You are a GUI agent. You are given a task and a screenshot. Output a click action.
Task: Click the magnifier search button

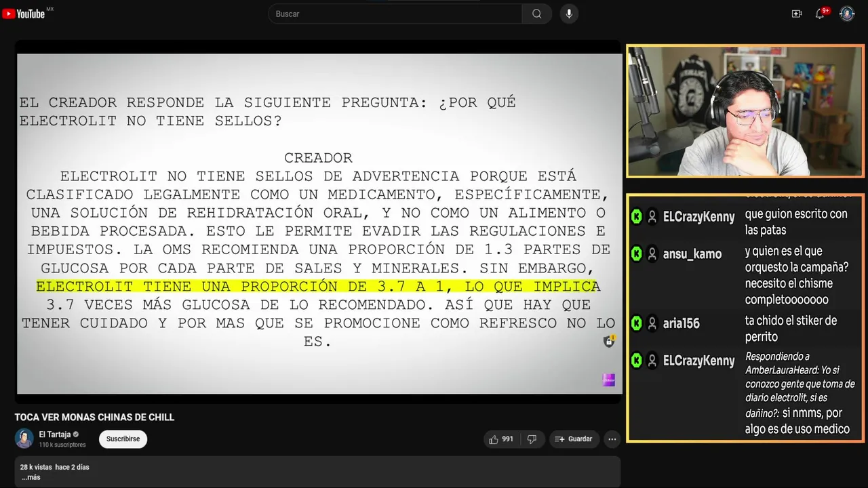point(536,14)
